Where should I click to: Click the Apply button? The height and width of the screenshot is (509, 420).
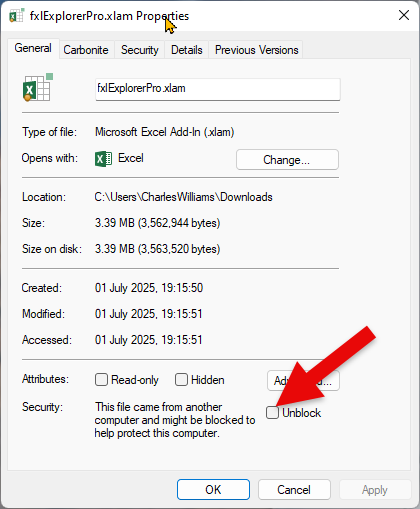375,489
